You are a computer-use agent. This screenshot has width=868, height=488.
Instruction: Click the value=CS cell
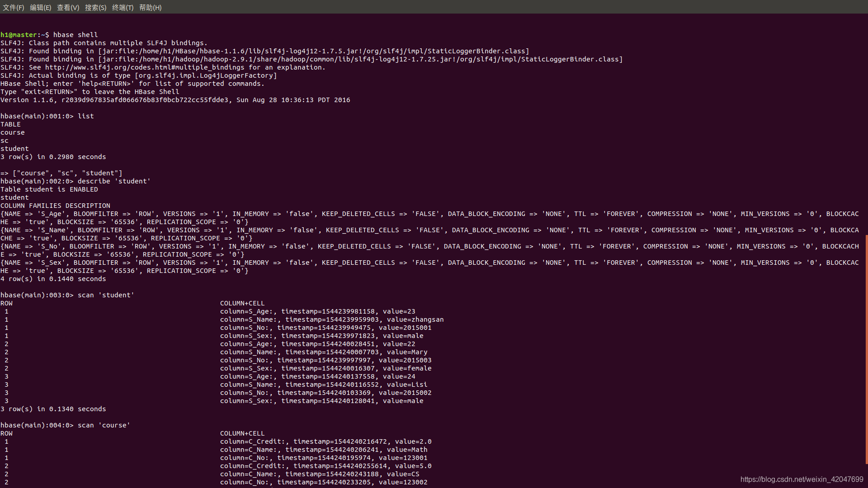[x=403, y=474]
